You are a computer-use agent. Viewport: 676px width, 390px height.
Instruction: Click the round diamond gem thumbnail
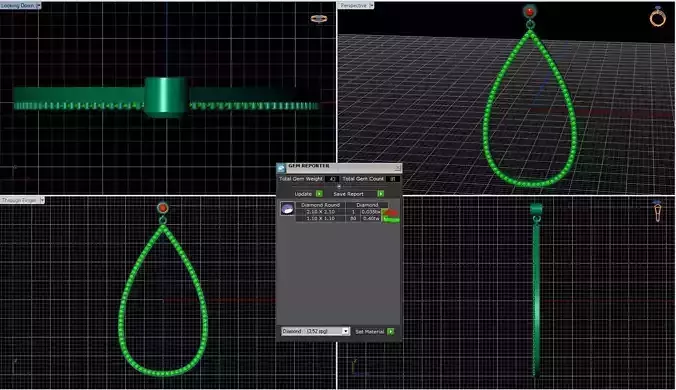[x=287, y=209]
